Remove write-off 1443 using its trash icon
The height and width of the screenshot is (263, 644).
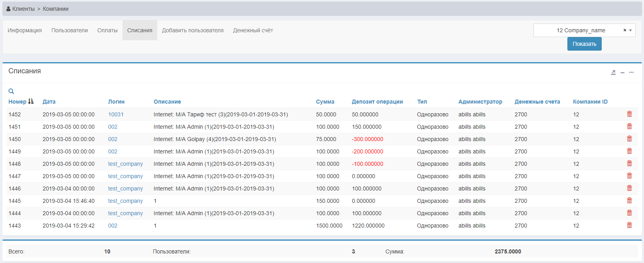(x=629, y=225)
